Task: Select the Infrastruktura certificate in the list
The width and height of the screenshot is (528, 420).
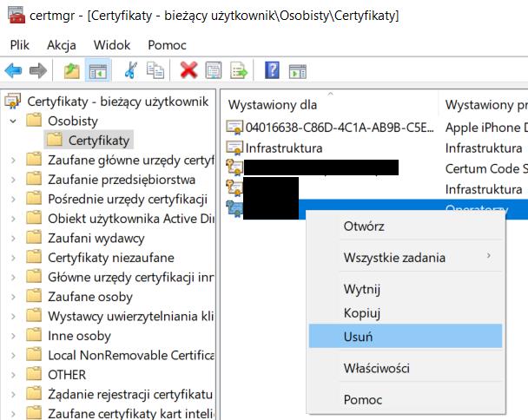Action: pyautogui.click(x=284, y=148)
